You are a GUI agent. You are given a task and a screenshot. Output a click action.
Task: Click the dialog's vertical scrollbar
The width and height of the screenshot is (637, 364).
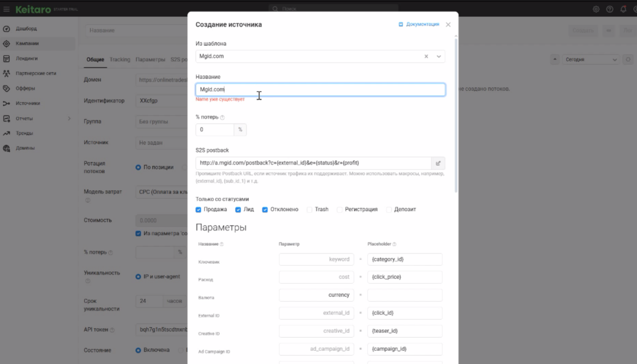point(456,114)
